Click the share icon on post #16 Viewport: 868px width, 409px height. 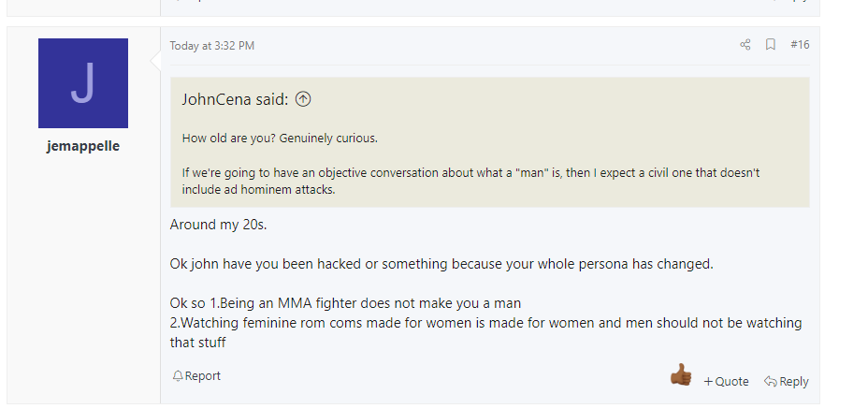click(745, 45)
